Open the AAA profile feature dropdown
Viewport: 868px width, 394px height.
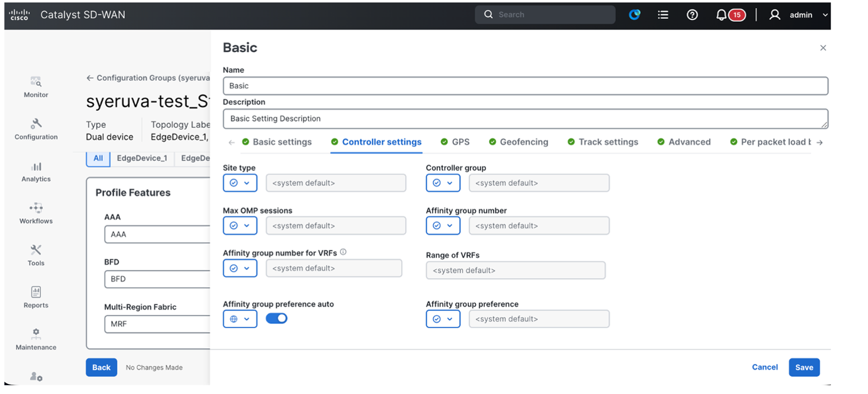tap(157, 234)
